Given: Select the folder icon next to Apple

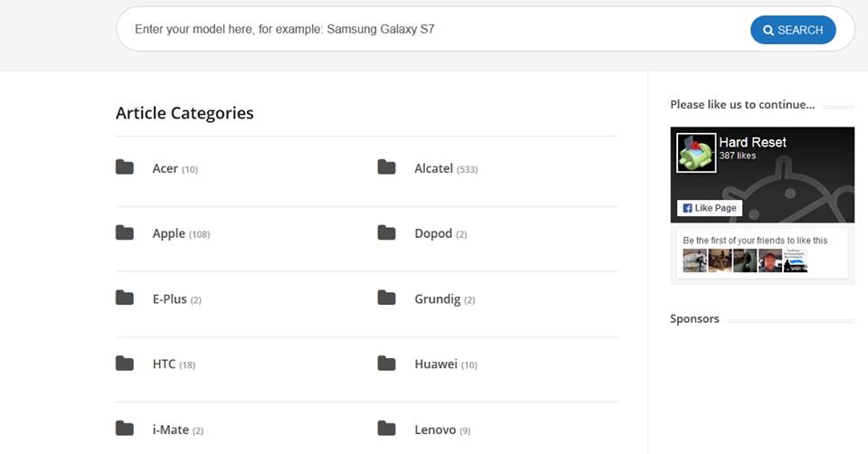Looking at the screenshot, I should pos(125,232).
